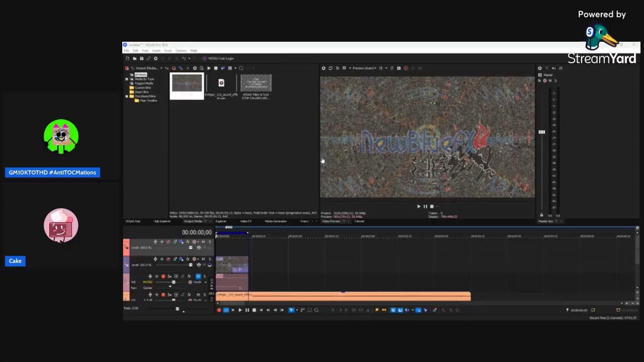Toggle Solo on video track 1
The image size is (644, 362).
click(210, 242)
